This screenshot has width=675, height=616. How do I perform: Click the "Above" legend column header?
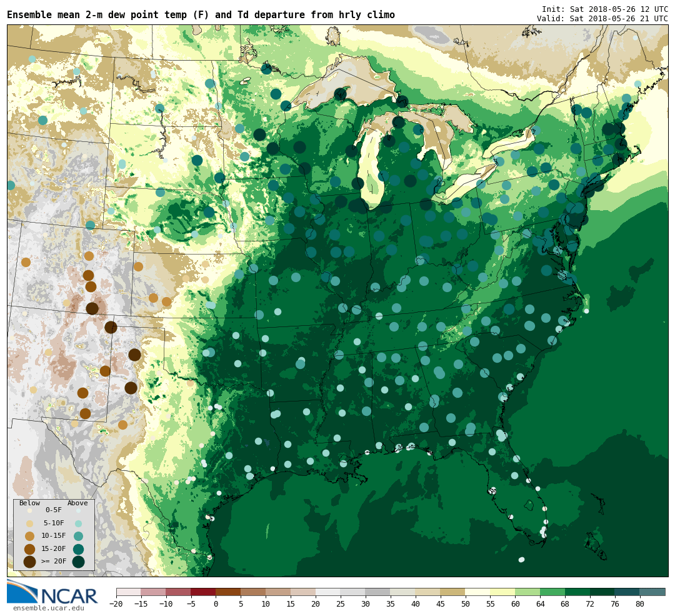[77, 503]
